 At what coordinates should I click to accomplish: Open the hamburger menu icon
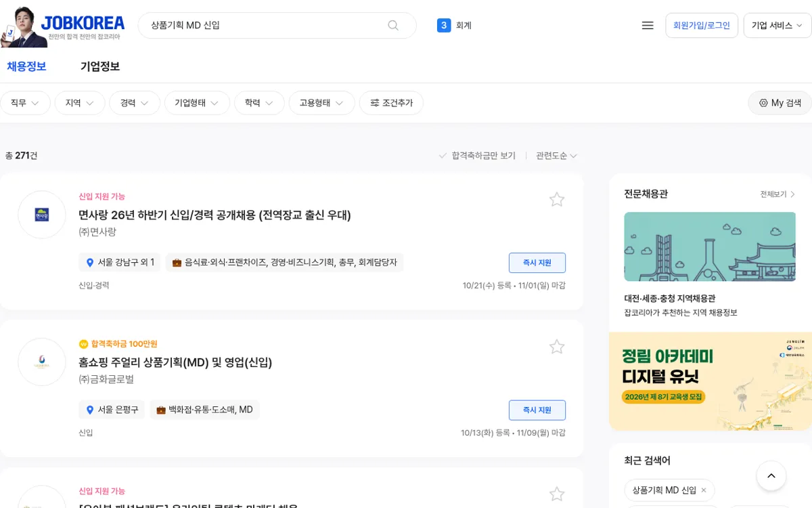tap(648, 25)
